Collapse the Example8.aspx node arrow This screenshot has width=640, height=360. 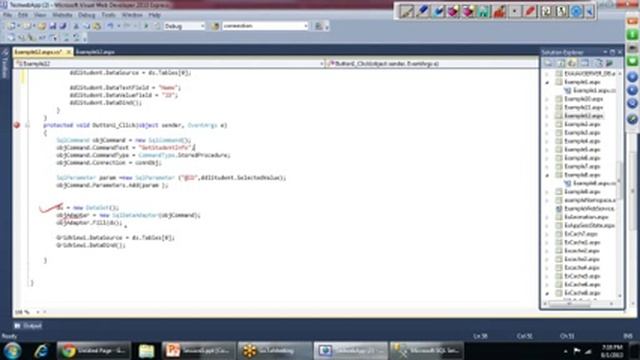pyautogui.click(x=547, y=175)
